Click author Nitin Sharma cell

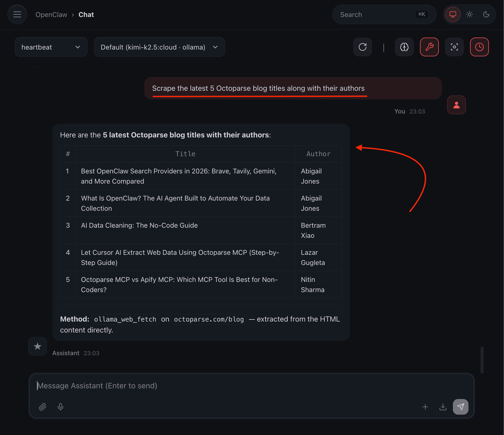[x=319, y=285]
